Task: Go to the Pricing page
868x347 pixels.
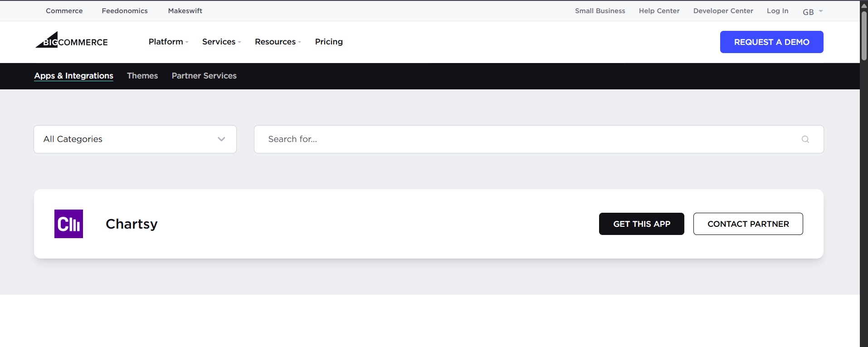Action: click(329, 42)
